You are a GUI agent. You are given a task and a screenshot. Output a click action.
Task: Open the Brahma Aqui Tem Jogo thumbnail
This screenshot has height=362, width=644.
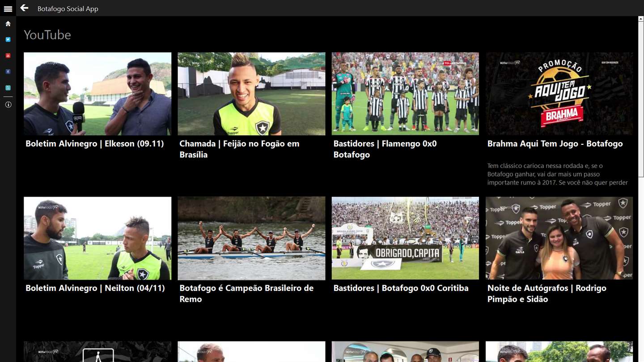point(559,94)
